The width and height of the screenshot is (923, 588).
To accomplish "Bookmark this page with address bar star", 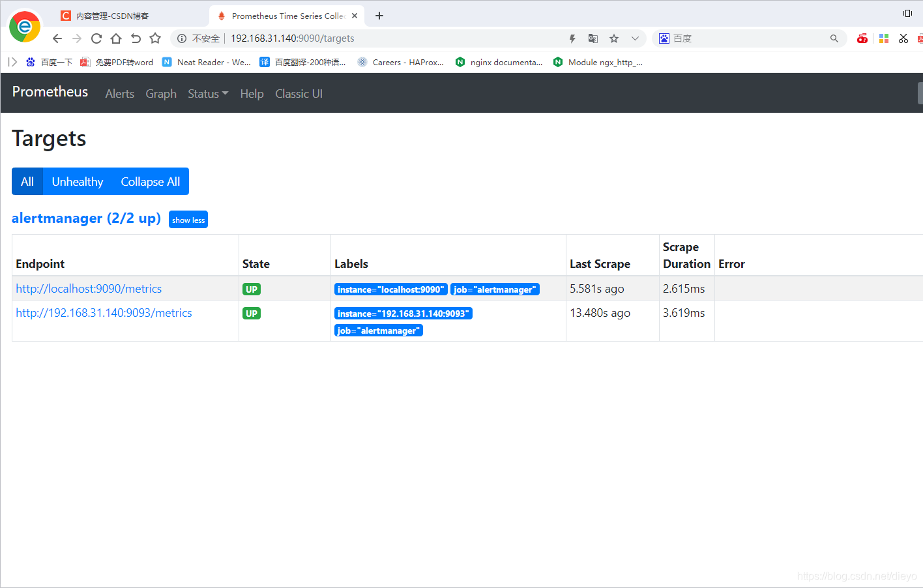I will tap(614, 38).
